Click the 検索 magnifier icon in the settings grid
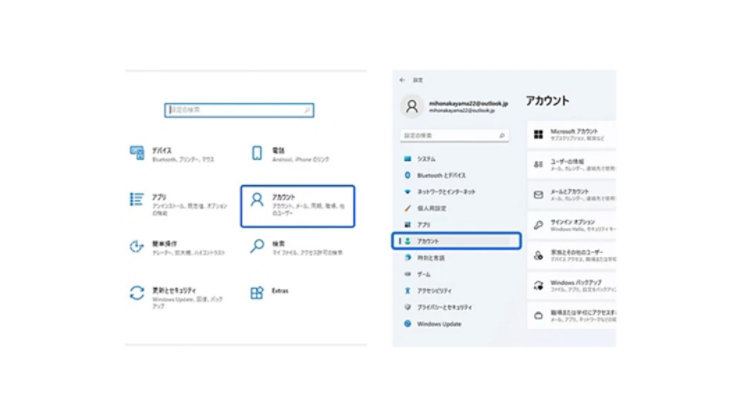740x417 pixels. pos(257,246)
